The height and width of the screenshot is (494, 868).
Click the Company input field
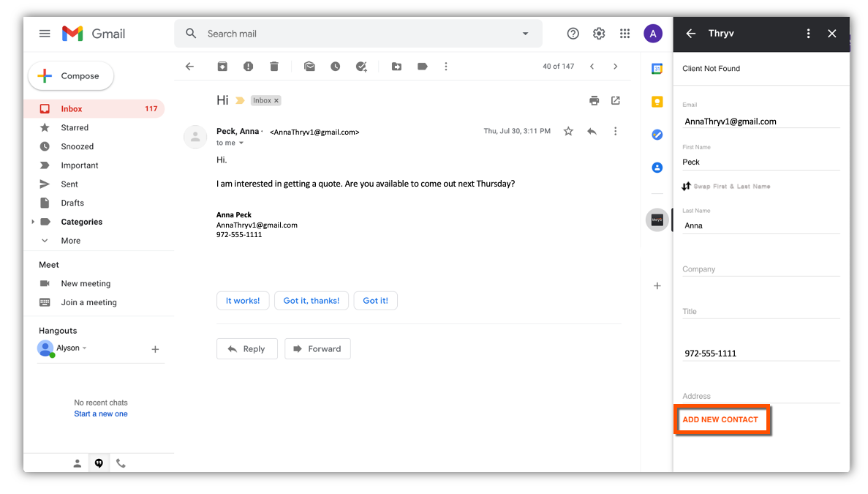761,269
